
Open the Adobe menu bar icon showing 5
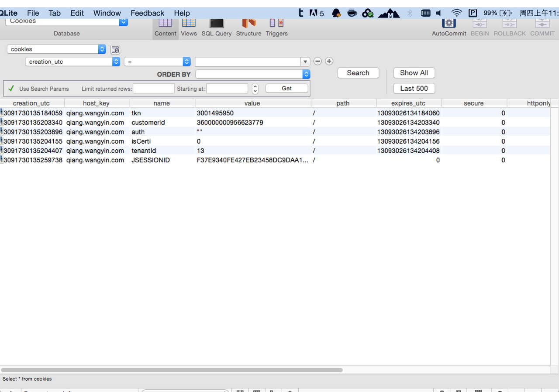(x=317, y=13)
